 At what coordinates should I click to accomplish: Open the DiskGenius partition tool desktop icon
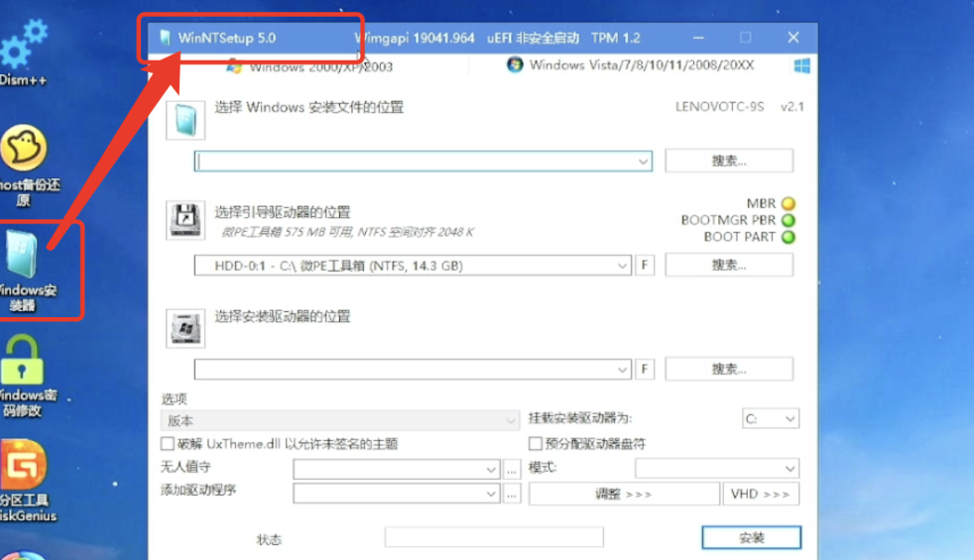(26, 481)
